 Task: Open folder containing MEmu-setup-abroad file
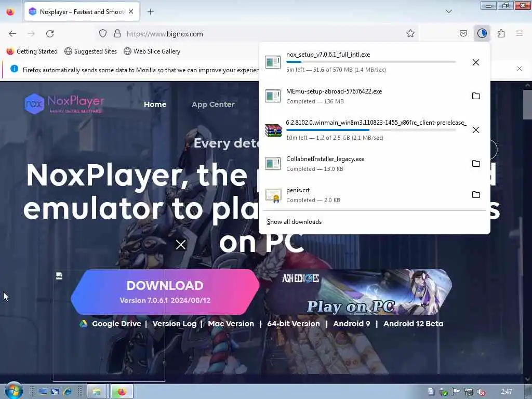click(x=476, y=96)
